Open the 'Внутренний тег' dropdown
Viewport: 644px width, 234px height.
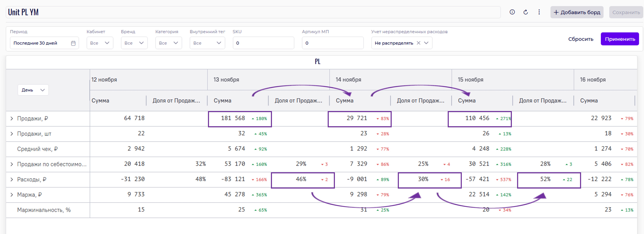[207, 43]
